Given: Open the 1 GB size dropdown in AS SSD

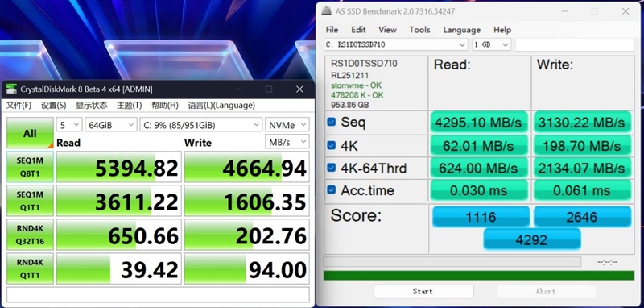Looking at the screenshot, I should pos(491,44).
